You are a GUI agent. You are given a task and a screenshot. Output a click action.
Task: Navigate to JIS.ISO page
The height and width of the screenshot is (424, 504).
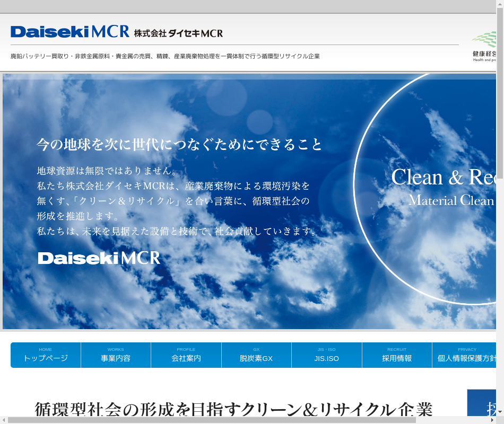tap(326, 355)
